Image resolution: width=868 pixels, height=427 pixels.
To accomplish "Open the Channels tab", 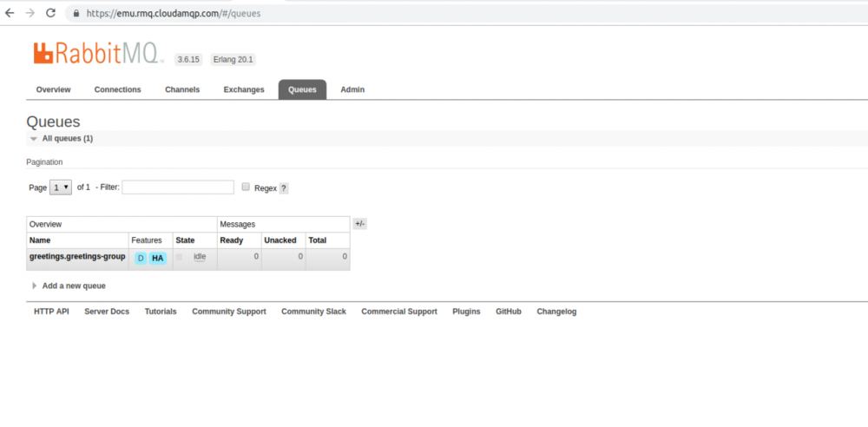I will [x=182, y=89].
